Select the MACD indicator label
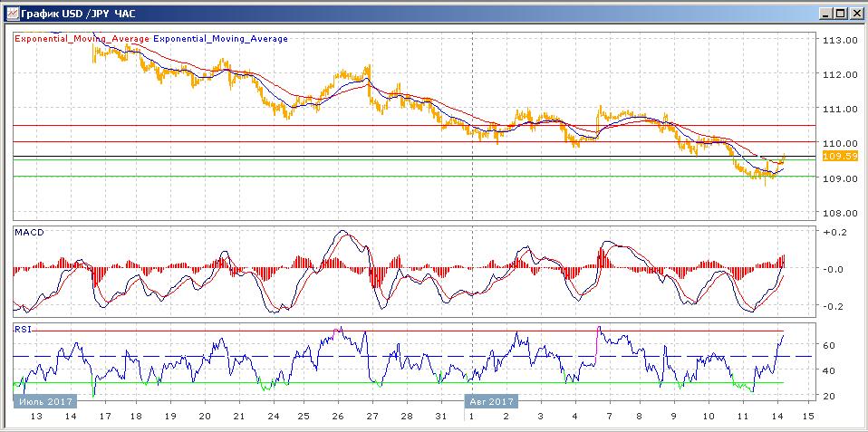The image size is (868, 432). 29,233
